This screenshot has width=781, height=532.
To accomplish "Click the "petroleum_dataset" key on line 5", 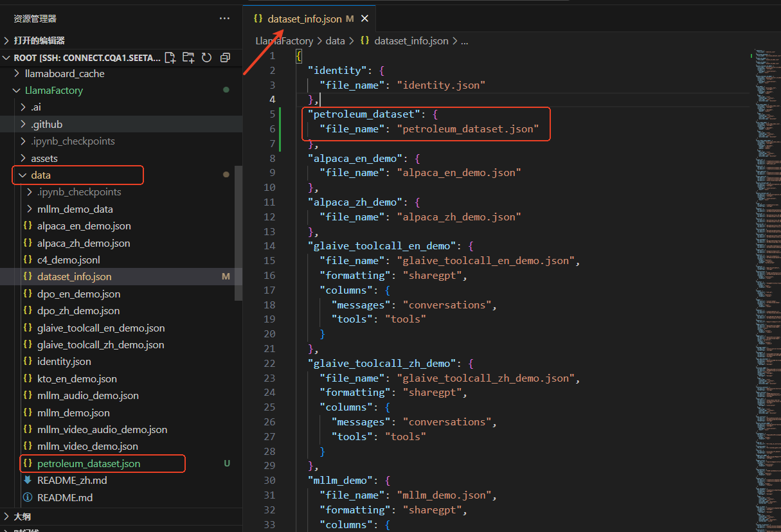I will pyautogui.click(x=364, y=114).
